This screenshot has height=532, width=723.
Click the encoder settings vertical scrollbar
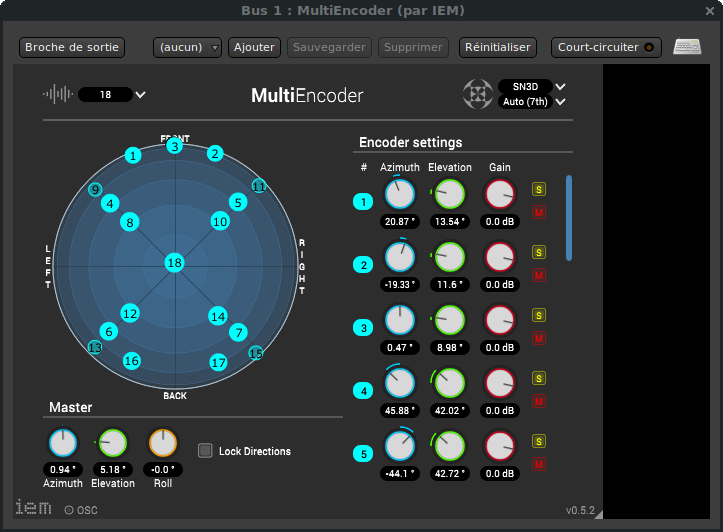pos(569,218)
